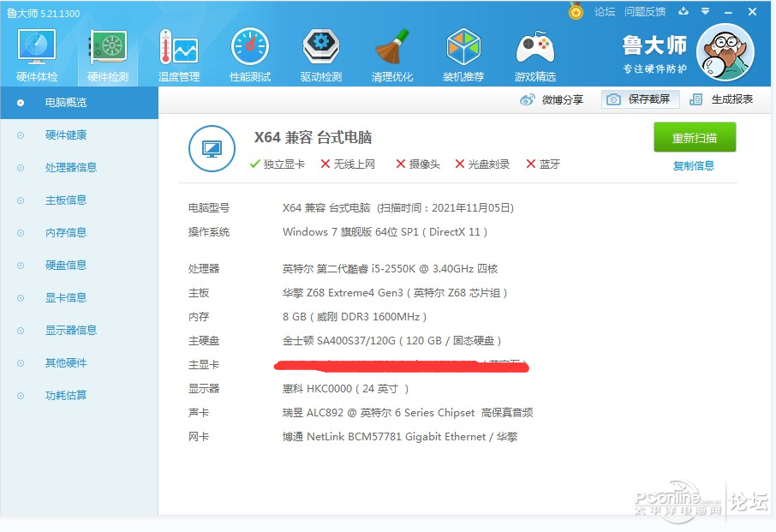Click the X64 兼容 台式电脑 heading
The image size is (776, 532).
[313, 138]
